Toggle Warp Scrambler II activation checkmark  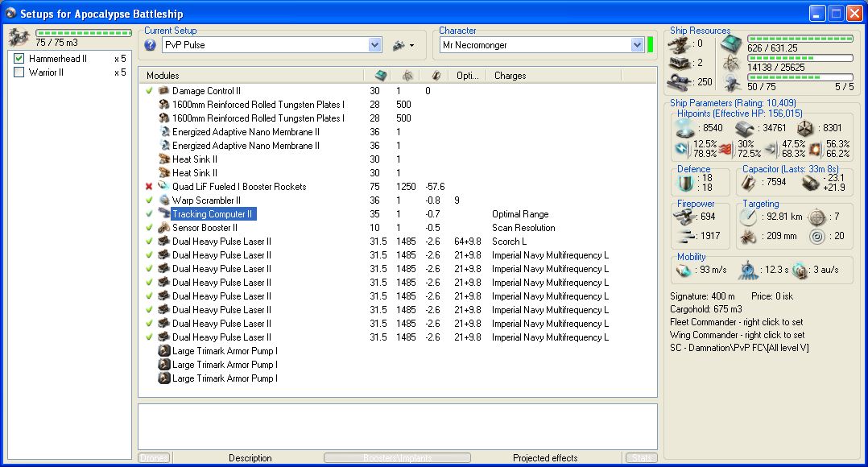pos(149,200)
